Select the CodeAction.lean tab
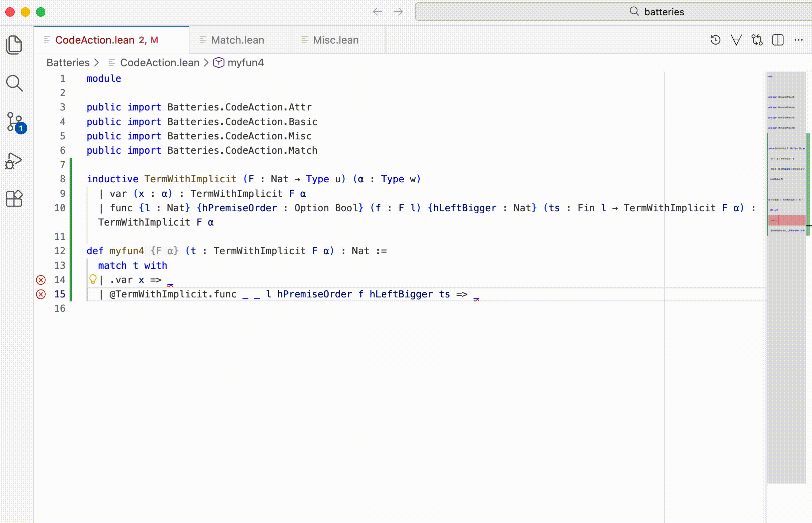Viewport: 812px width, 523px height. point(95,40)
